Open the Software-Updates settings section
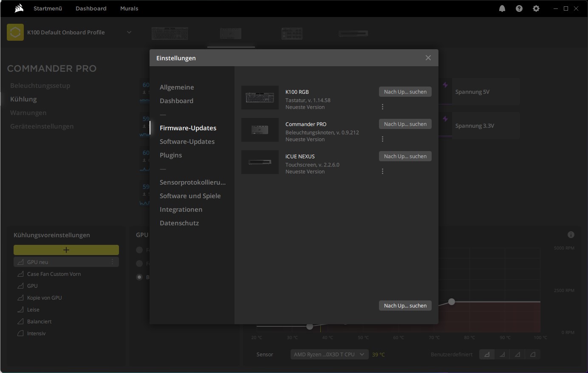The image size is (588, 373). pyautogui.click(x=187, y=142)
